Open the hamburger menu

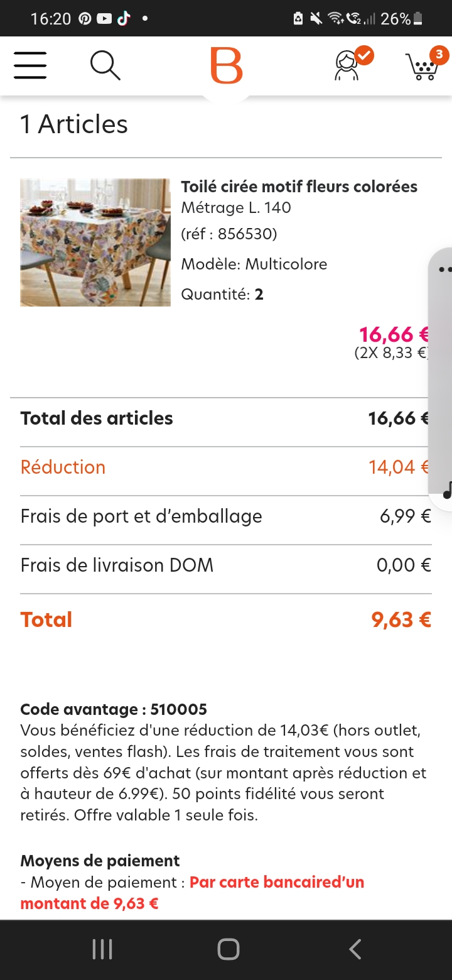pyautogui.click(x=30, y=65)
